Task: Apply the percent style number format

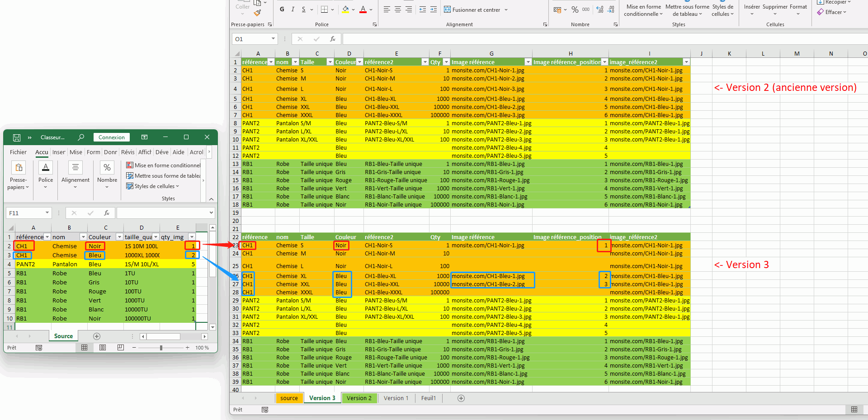Action: [x=575, y=9]
